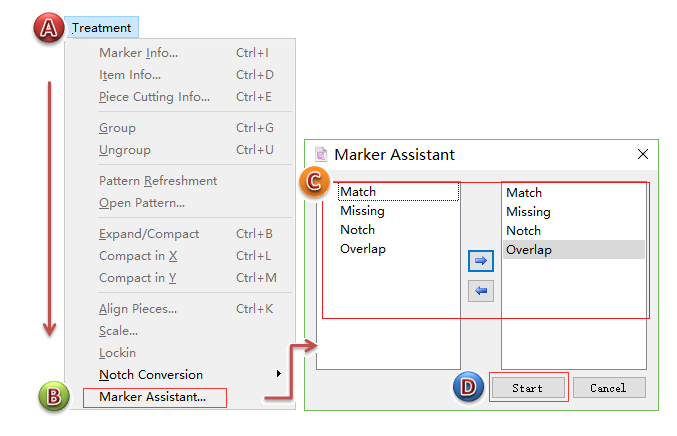Click the right arrow transfer button
The height and width of the screenshot is (436, 677).
pyautogui.click(x=480, y=261)
